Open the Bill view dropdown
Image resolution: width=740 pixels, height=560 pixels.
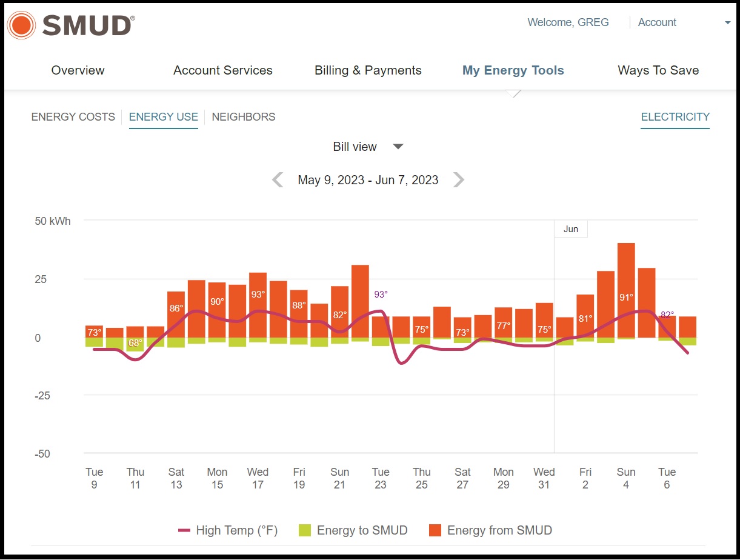coord(367,147)
